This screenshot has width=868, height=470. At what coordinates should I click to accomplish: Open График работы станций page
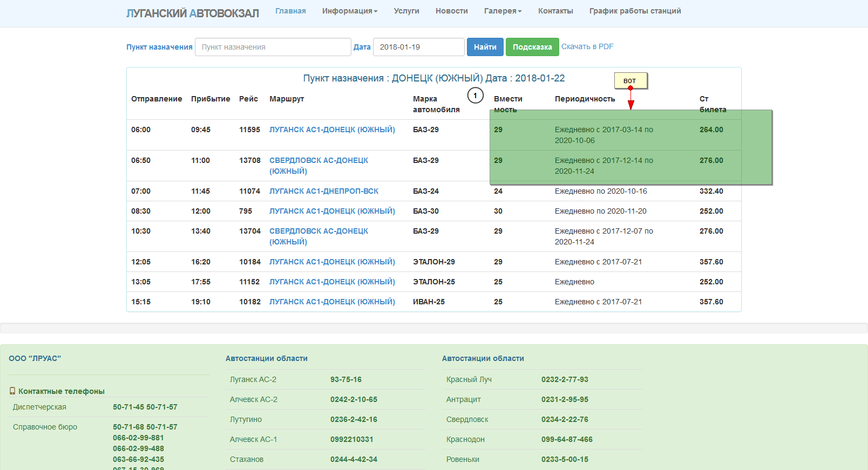point(635,11)
